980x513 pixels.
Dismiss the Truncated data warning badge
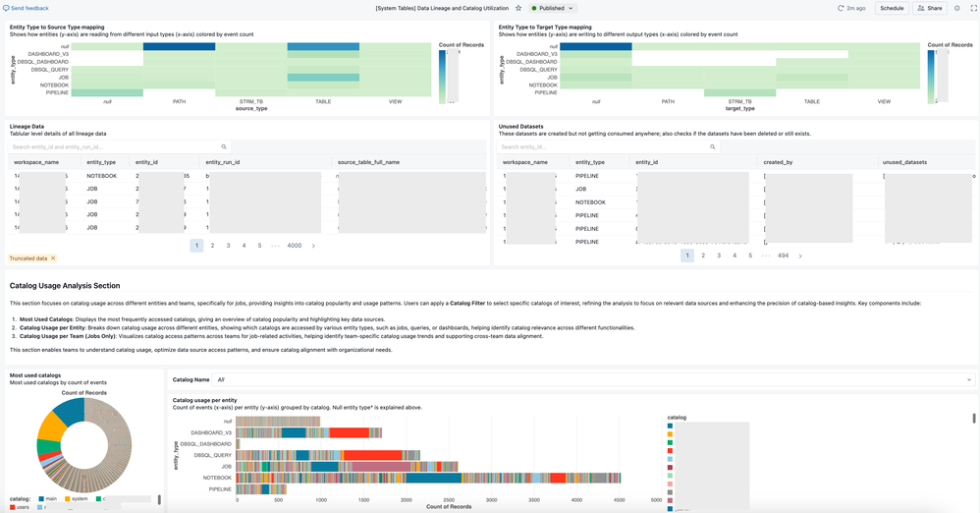pyautogui.click(x=53, y=257)
